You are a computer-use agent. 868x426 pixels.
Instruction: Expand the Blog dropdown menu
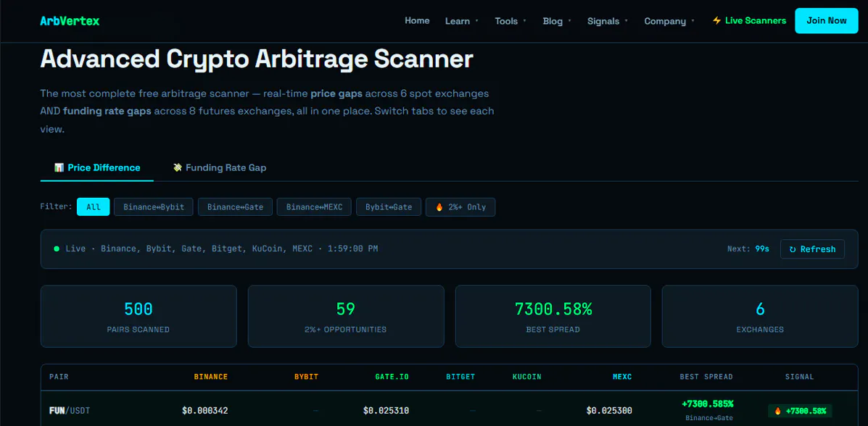pos(557,21)
